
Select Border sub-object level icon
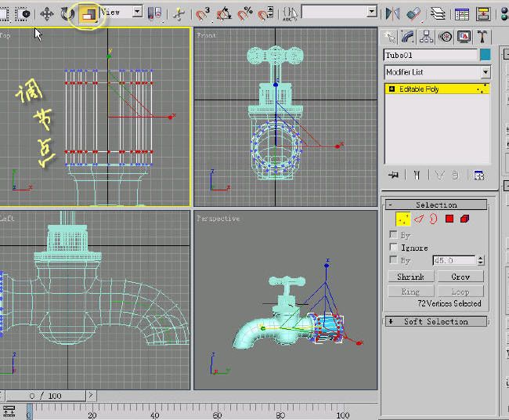click(433, 219)
